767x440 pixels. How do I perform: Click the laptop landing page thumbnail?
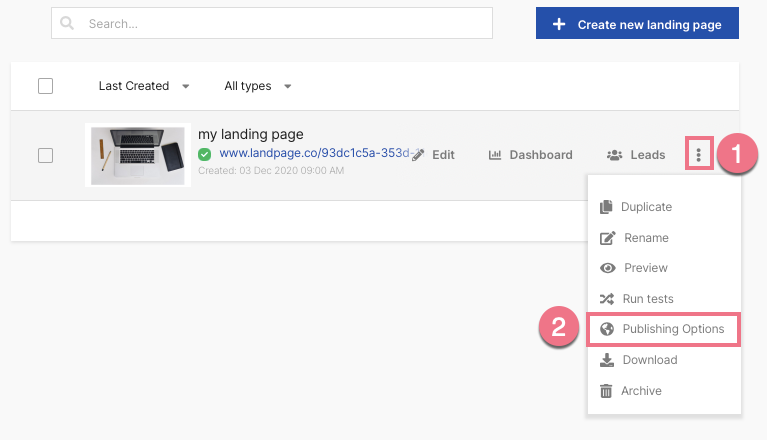point(138,155)
